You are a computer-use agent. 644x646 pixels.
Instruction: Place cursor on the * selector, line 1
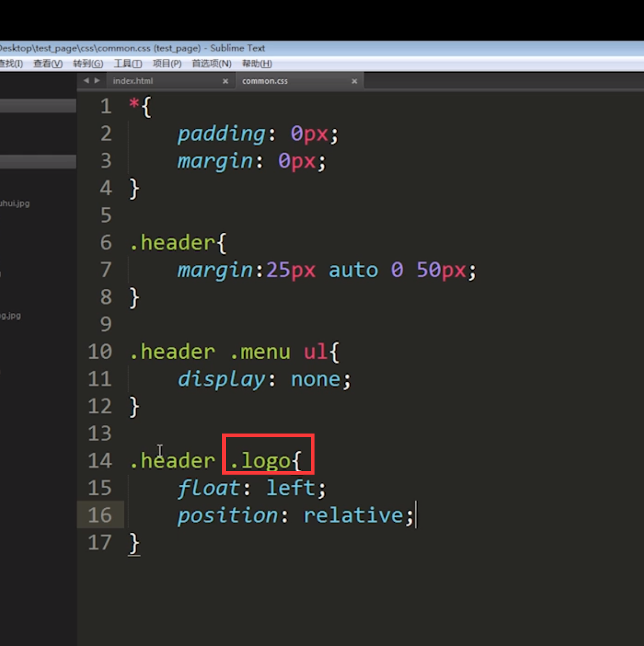133,104
